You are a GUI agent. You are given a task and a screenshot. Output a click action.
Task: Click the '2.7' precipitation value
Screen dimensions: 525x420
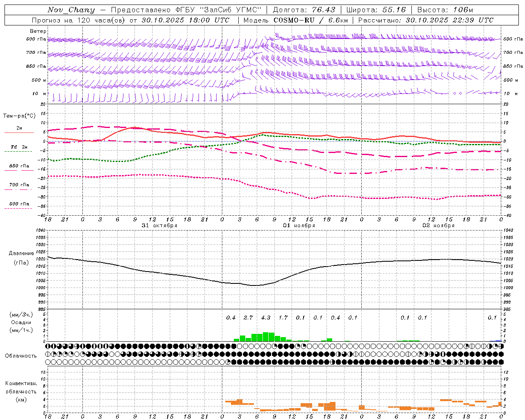pyautogui.click(x=248, y=317)
